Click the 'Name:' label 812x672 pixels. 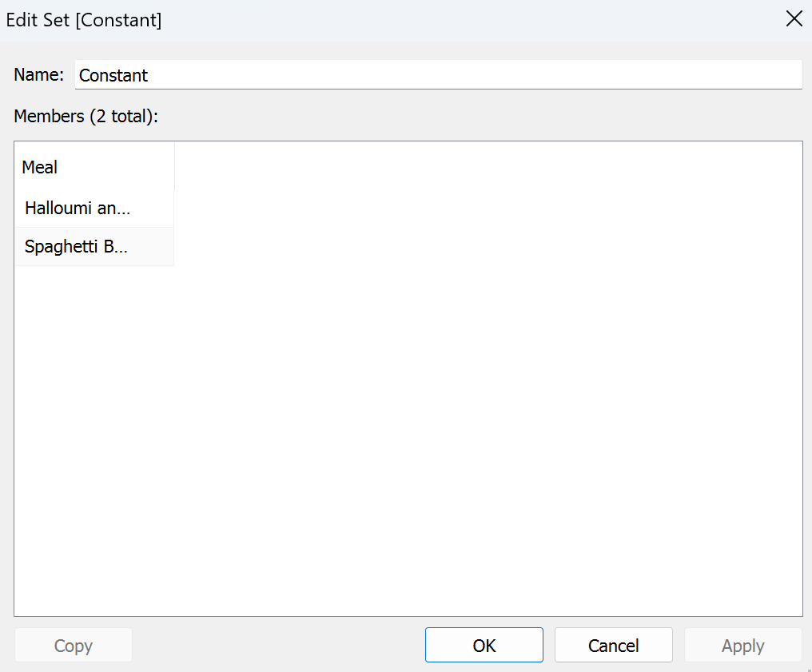(39, 75)
